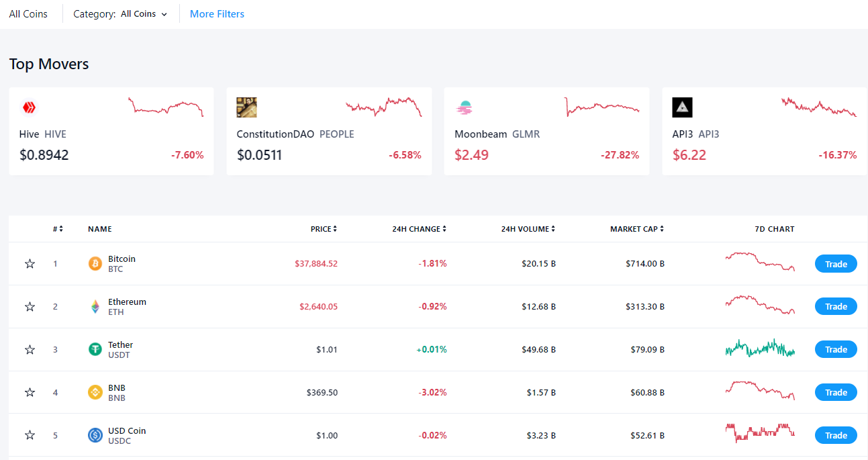Viewport: 868px width, 460px height.
Task: View Tether's green 7D chart sparkline
Action: coord(760,348)
